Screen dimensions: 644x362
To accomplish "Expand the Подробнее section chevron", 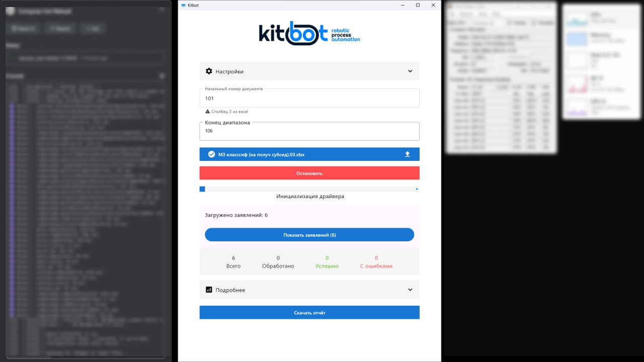I will click(410, 290).
